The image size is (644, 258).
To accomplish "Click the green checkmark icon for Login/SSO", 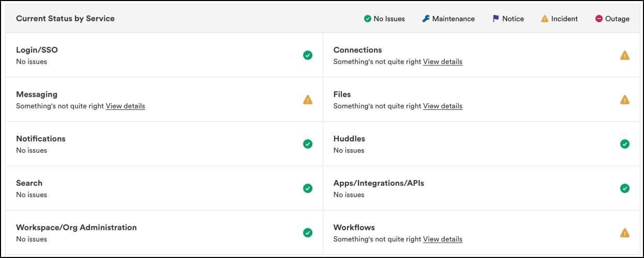I will point(308,55).
